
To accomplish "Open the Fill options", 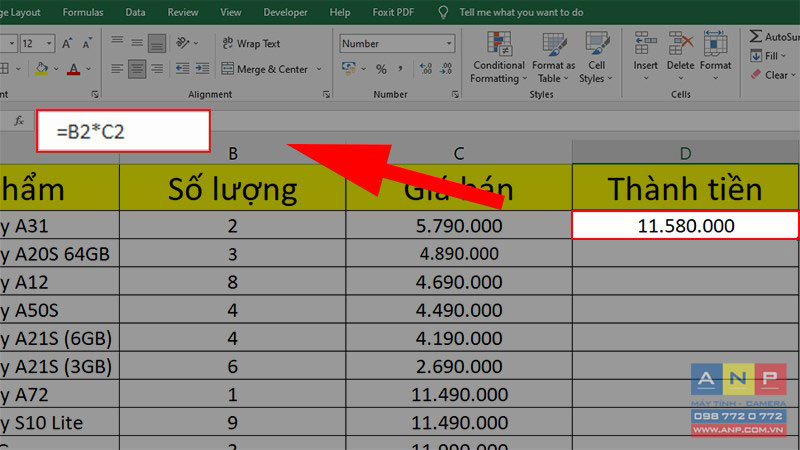I will 768,56.
